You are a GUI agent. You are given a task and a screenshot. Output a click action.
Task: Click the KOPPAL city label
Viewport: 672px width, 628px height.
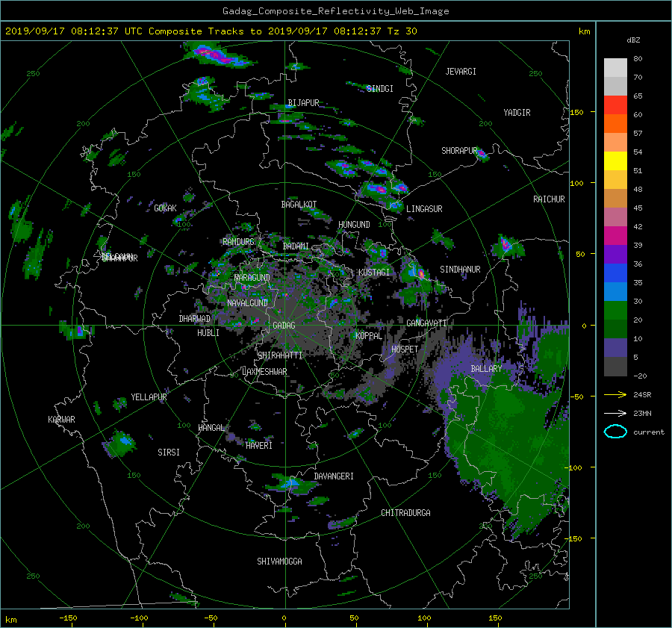point(369,336)
